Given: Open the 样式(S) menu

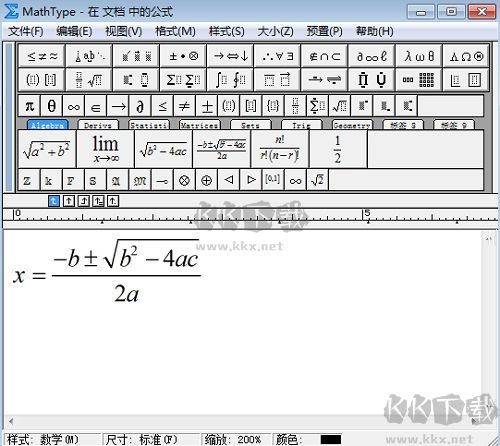Looking at the screenshot, I should 227,32.
